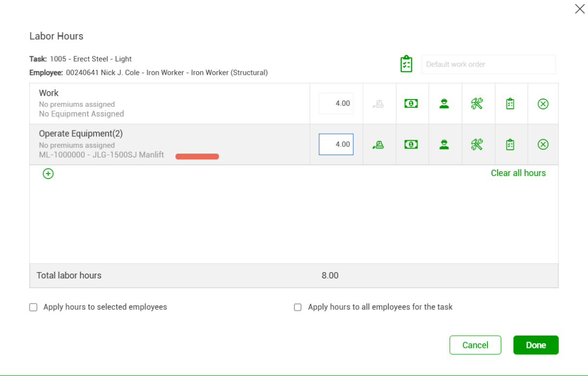Click the Default work order field
The image size is (588, 376).
489,64
